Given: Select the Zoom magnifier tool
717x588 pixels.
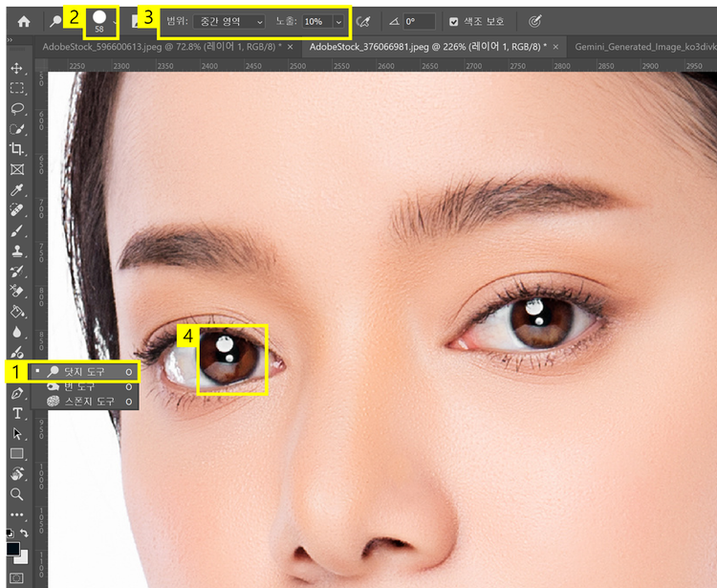Looking at the screenshot, I should [17, 493].
